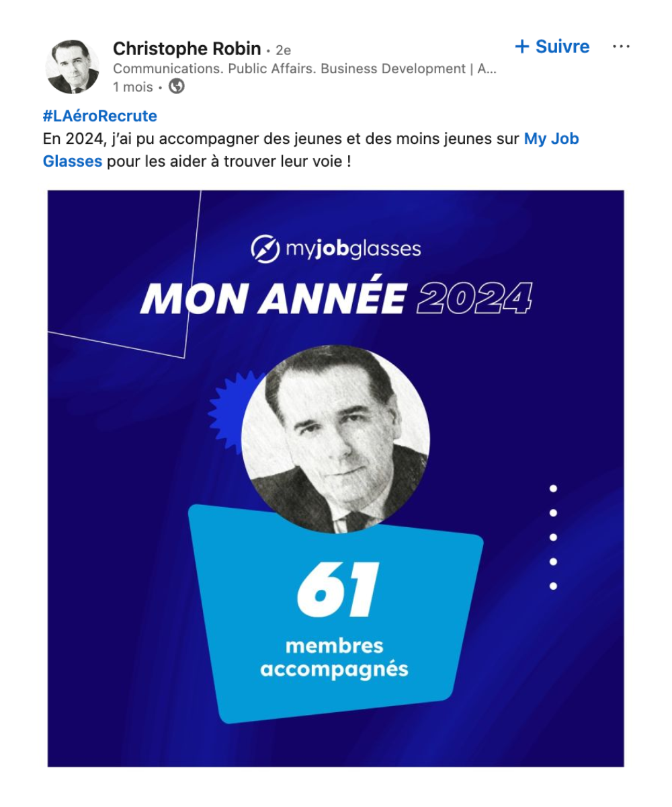Click the "MON ANNÉE" heading text
Screen dimensions: 672x807
pos(273,298)
